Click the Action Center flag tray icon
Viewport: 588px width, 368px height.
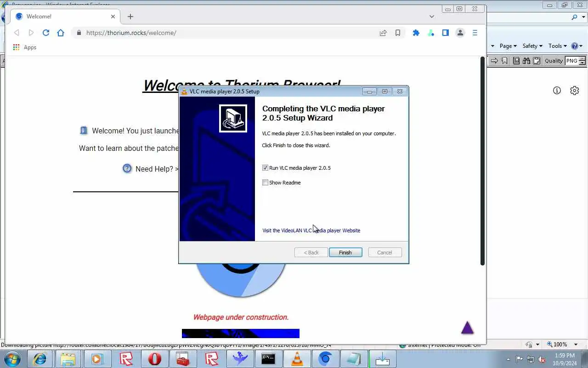click(519, 359)
